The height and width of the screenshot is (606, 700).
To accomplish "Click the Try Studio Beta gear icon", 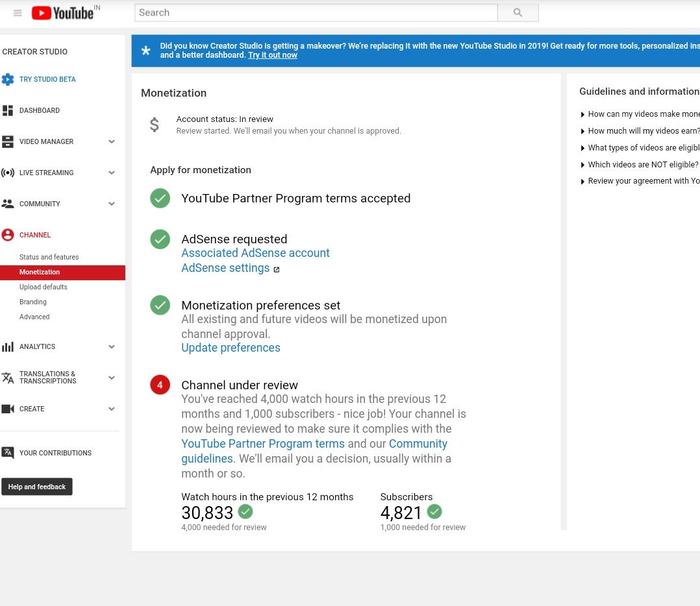I will pos(8,79).
